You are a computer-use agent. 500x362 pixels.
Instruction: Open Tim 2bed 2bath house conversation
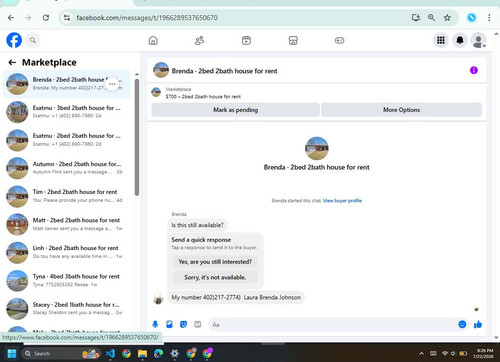point(67,196)
